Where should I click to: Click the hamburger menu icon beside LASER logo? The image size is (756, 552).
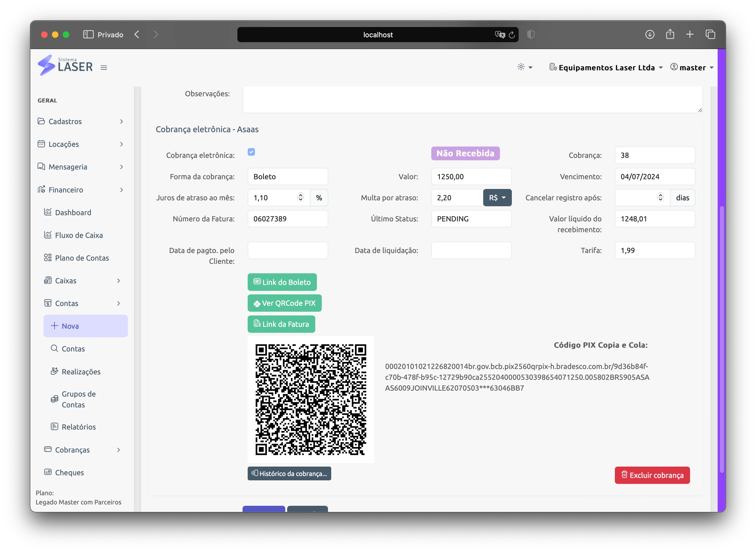[x=104, y=68]
